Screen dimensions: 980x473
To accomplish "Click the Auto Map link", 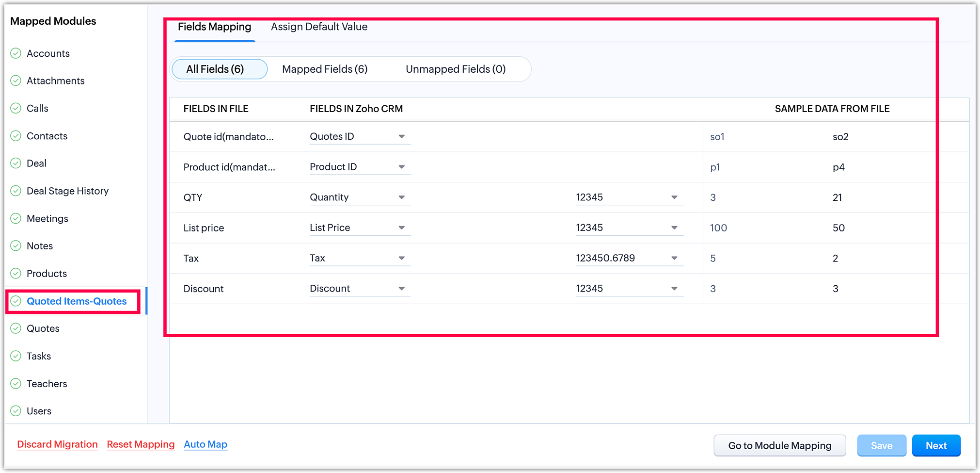I will tap(205, 444).
